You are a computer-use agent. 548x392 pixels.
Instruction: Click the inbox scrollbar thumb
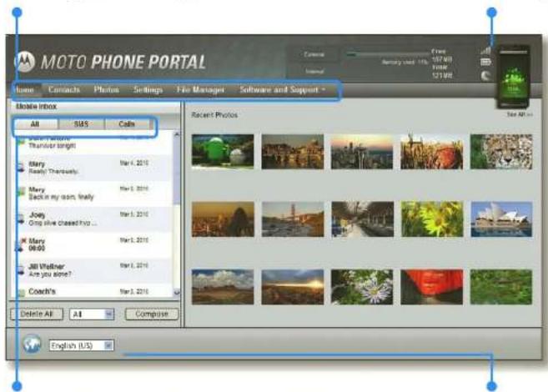click(x=177, y=171)
